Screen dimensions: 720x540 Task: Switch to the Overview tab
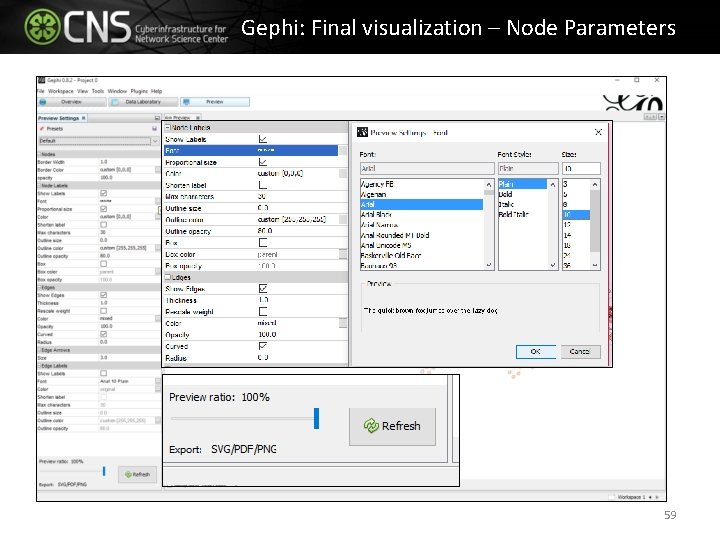[71, 102]
